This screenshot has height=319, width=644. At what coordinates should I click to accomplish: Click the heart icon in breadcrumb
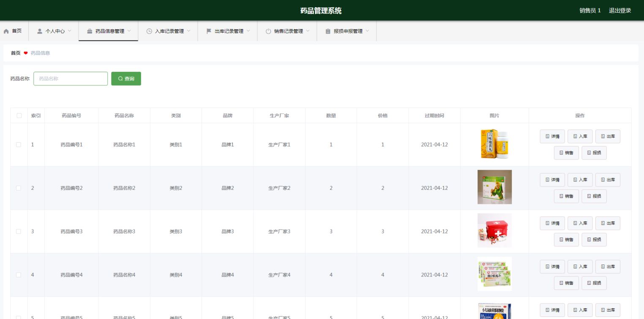tap(26, 53)
